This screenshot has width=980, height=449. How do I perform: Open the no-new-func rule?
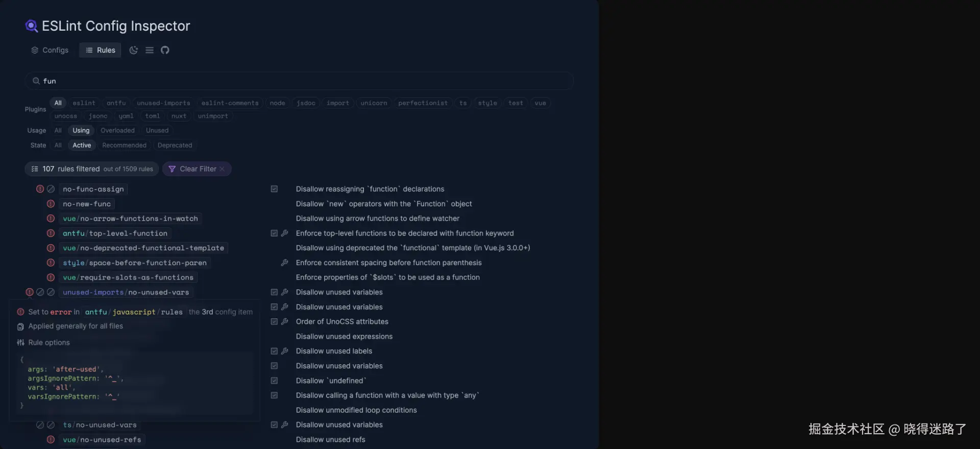[x=87, y=204]
